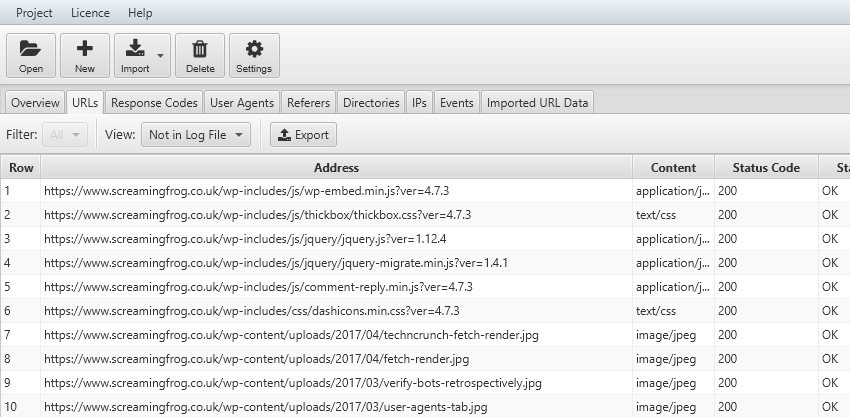The height and width of the screenshot is (417, 850).
Task: Open the Licence menu
Action: click(x=91, y=13)
